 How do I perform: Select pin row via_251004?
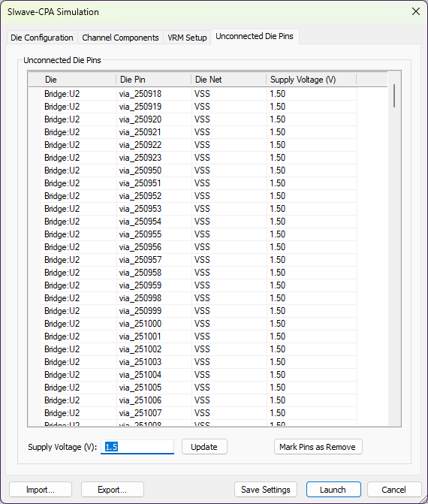click(199, 375)
